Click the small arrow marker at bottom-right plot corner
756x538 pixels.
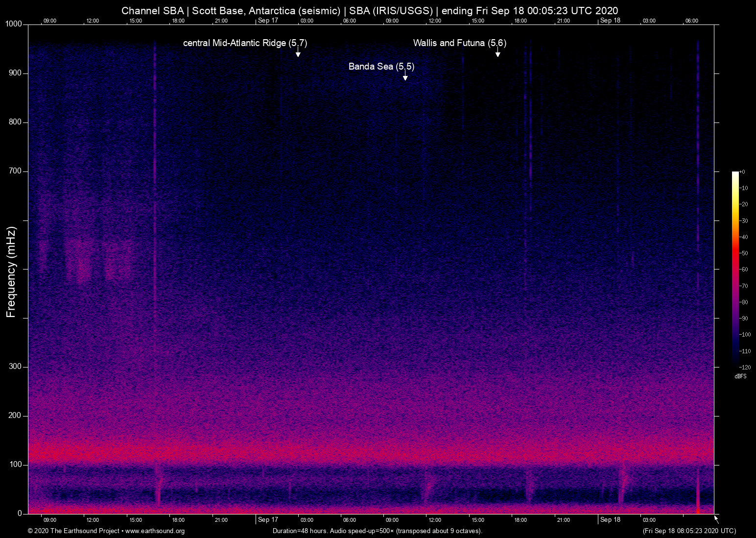(716, 519)
